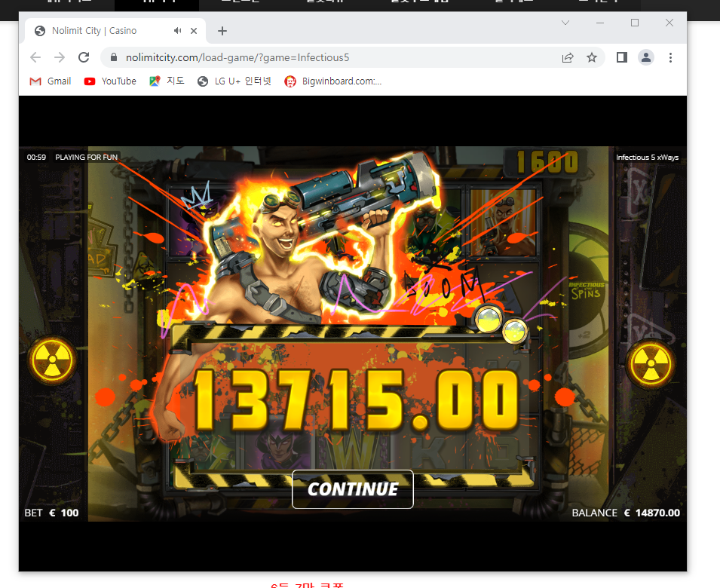The height and width of the screenshot is (588, 720).
Task: Click the Infectious 5 xWays title
Action: click(647, 157)
